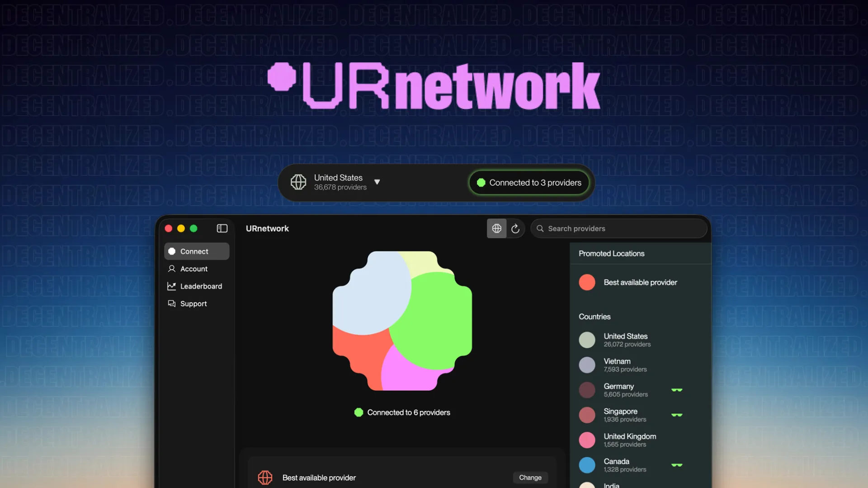The height and width of the screenshot is (488, 868).
Task: Click the globe icon in toolbar
Action: click(x=496, y=229)
